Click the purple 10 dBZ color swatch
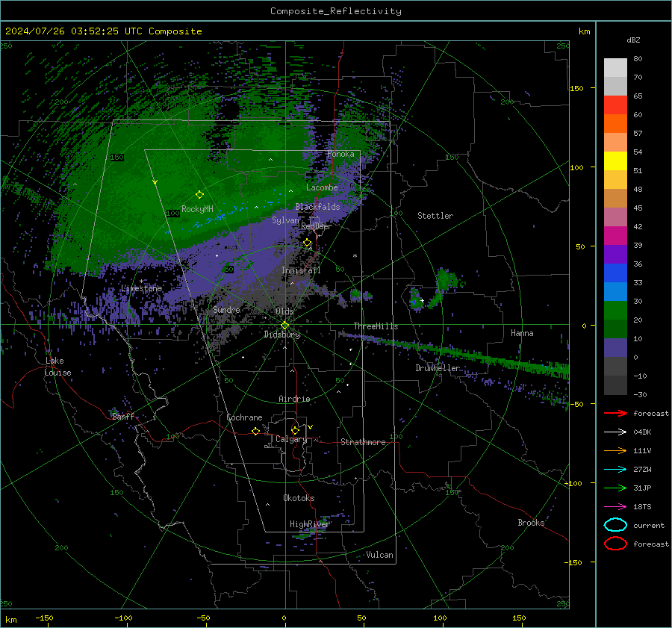This screenshot has width=672, height=628. pyautogui.click(x=615, y=348)
